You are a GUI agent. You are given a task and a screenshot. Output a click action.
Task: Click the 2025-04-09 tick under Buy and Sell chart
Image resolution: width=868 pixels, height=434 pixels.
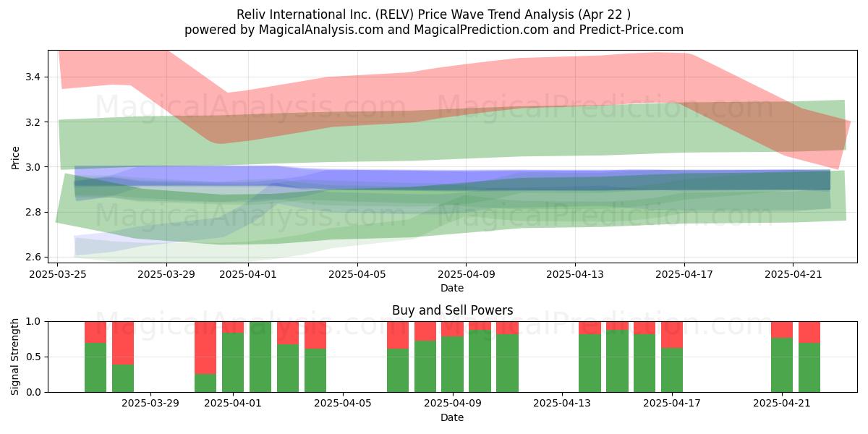click(x=453, y=404)
